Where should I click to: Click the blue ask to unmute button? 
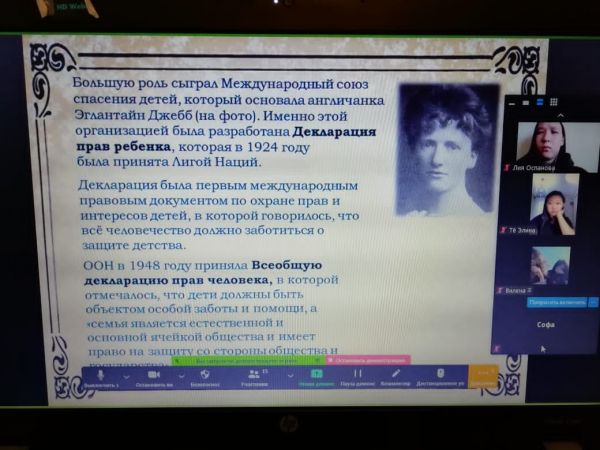coord(557,301)
